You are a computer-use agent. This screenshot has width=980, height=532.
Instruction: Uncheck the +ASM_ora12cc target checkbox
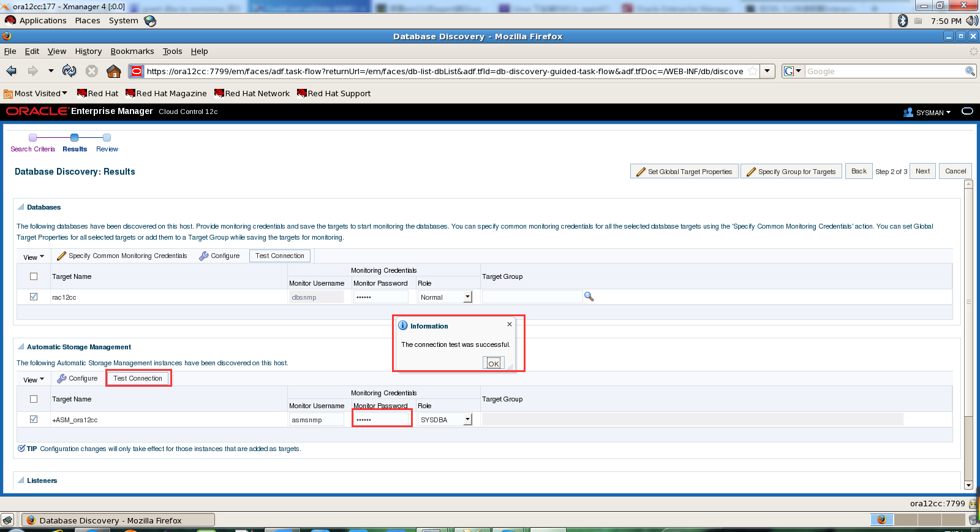[x=34, y=419]
